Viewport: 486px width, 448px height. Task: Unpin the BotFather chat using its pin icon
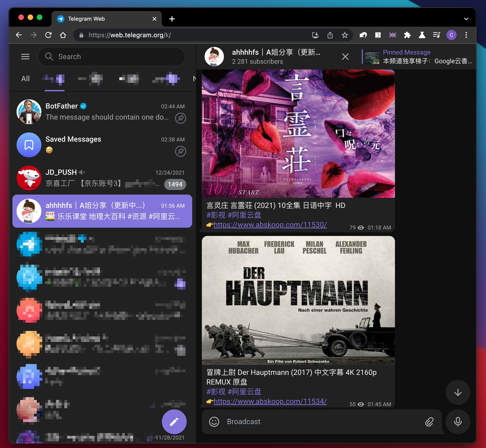tap(180, 118)
